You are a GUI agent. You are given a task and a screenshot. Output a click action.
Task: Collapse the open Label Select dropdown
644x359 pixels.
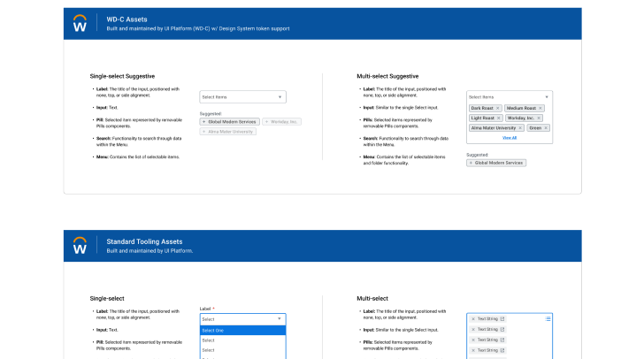[280, 318]
